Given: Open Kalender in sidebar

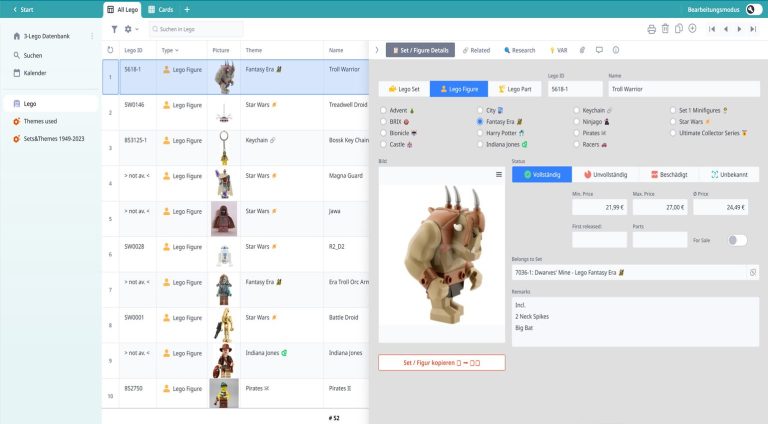Looking at the screenshot, I should pos(30,73).
